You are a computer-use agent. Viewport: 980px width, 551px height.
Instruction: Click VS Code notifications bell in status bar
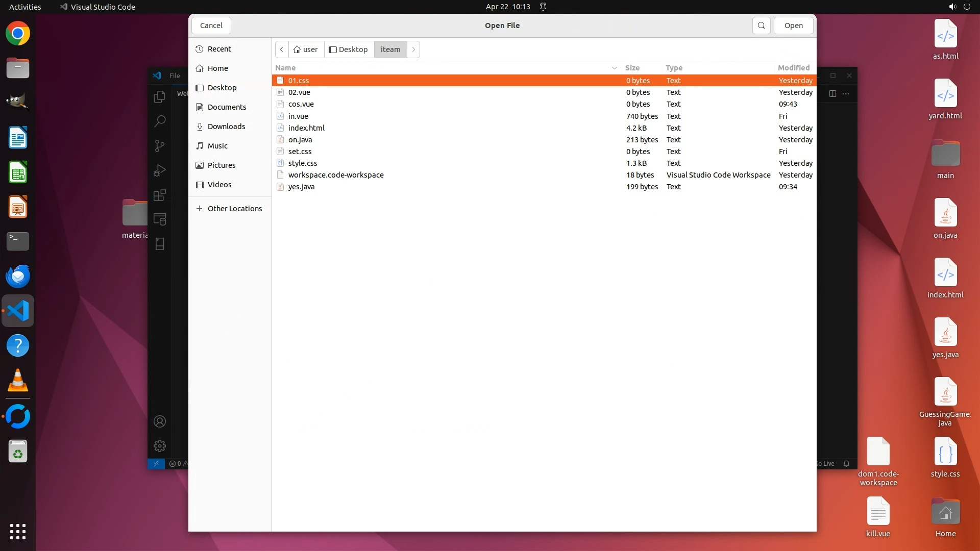(x=846, y=464)
